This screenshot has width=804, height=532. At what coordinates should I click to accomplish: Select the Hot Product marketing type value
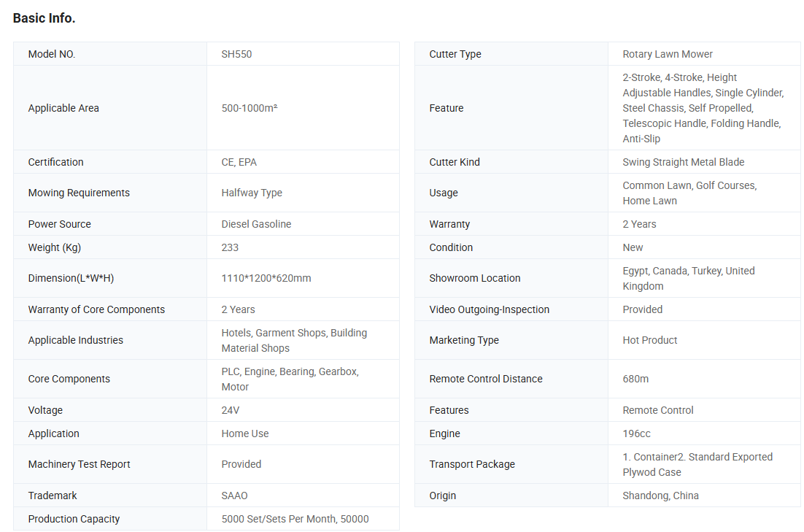(649, 340)
